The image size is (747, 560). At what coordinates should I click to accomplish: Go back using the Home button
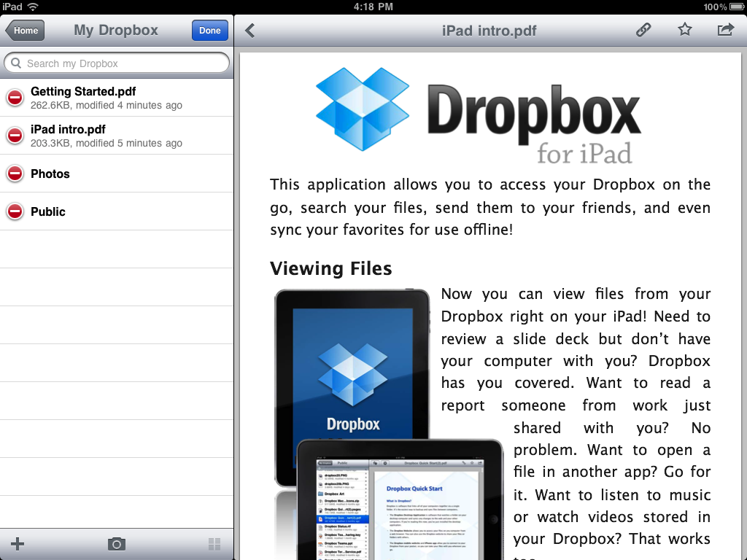pos(25,31)
